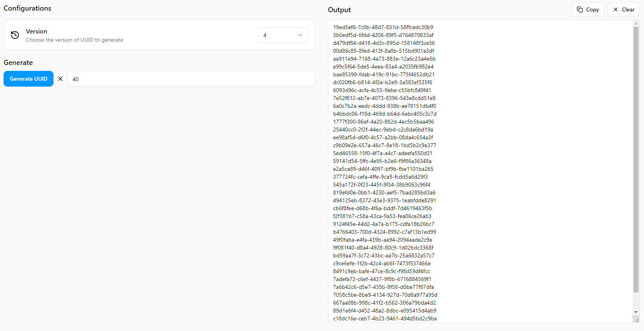Click the Version card description text
The image size is (644, 331).
click(74, 40)
